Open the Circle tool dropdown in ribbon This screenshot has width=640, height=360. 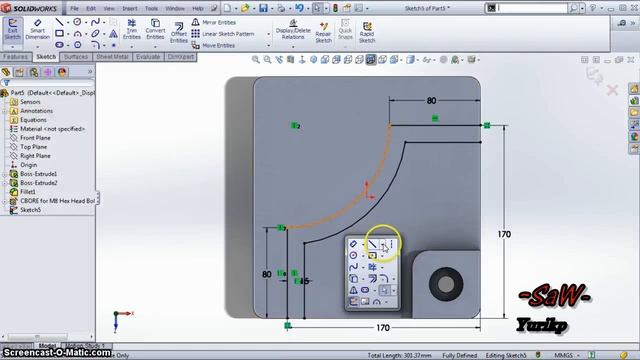tap(86, 22)
